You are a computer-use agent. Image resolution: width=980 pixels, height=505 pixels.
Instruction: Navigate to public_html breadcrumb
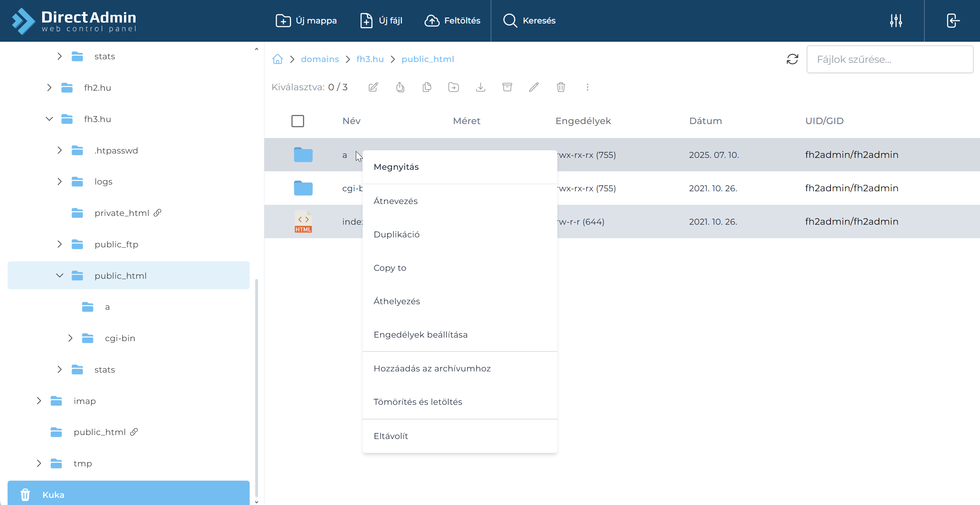tap(428, 59)
